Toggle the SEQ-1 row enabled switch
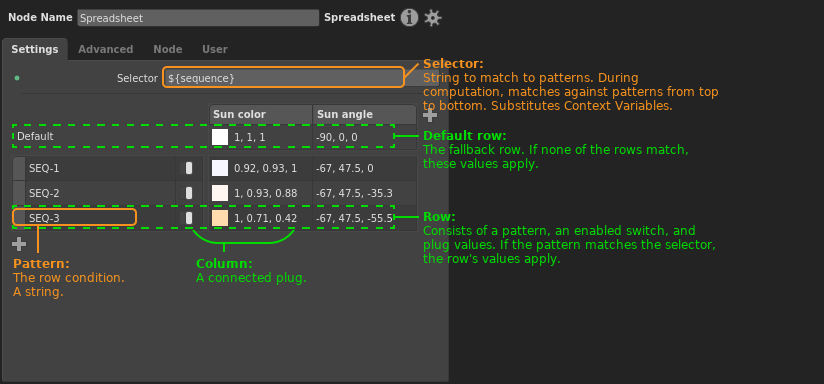824x384 pixels. coord(189,168)
